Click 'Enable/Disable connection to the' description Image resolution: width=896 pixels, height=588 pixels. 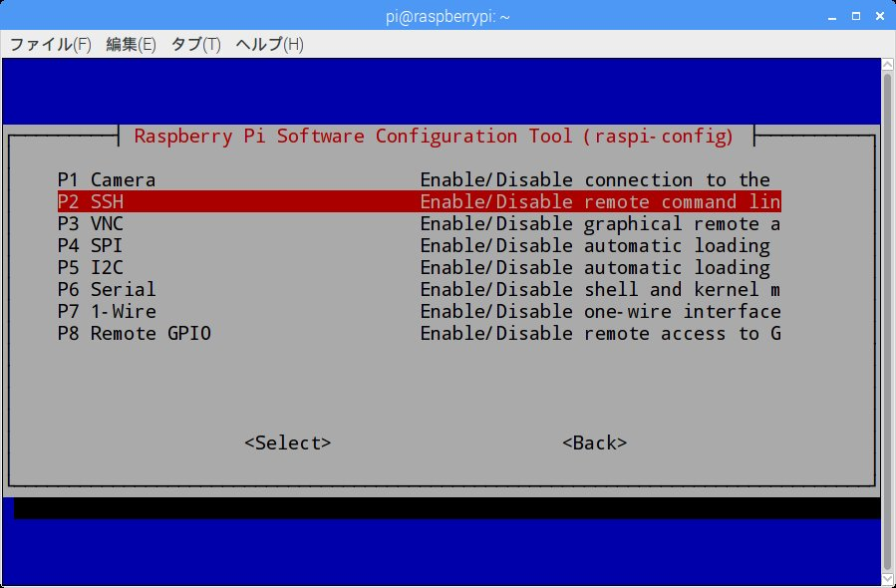[x=595, y=180]
